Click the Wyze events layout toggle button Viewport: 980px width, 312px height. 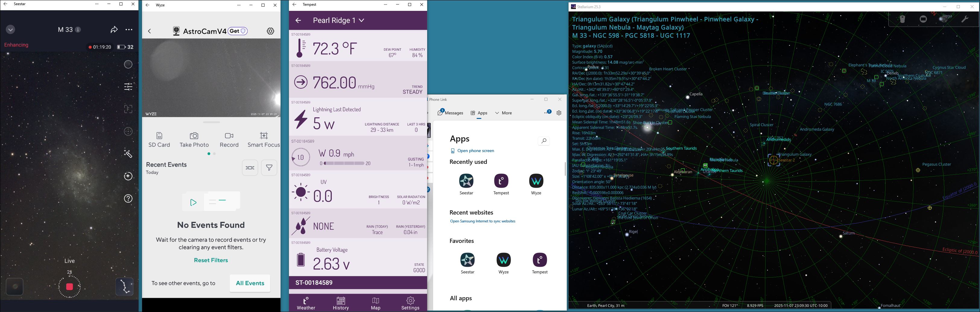point(250,168)
